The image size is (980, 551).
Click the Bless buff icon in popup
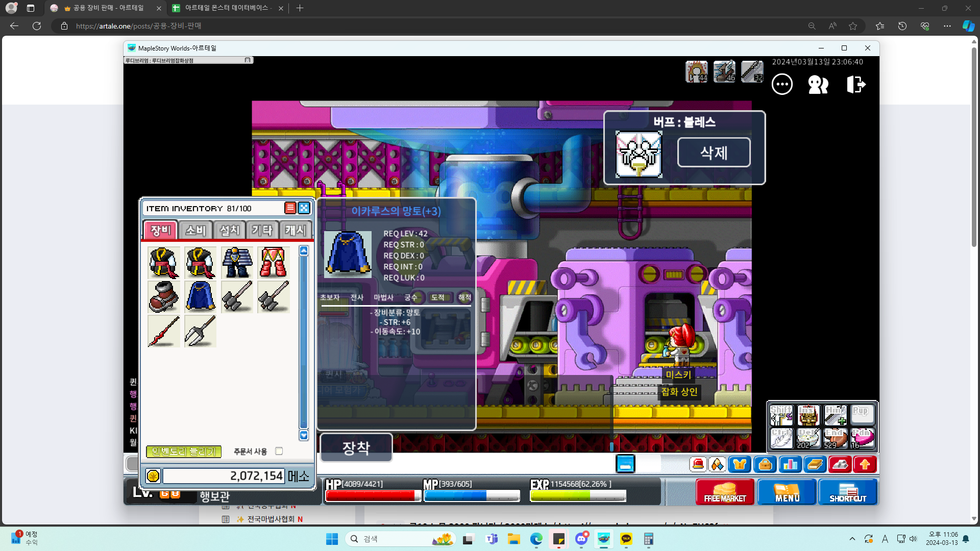(x=639, y=154)
